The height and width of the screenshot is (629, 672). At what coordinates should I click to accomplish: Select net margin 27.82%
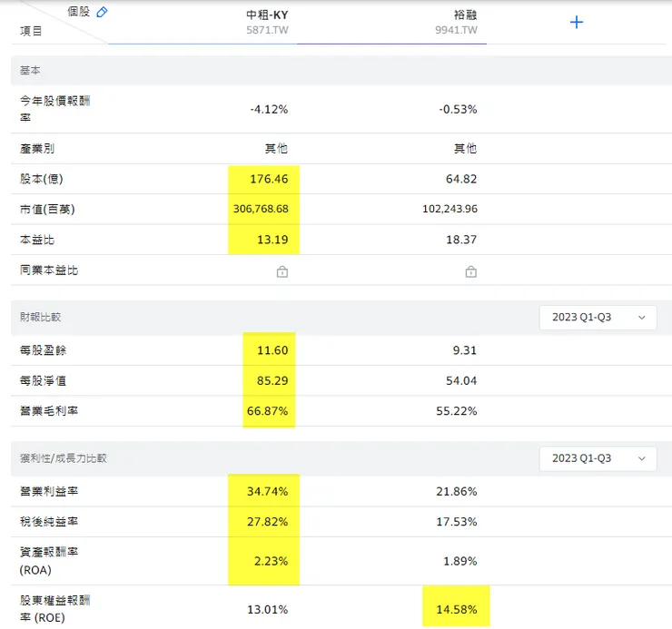click(267, 522)
